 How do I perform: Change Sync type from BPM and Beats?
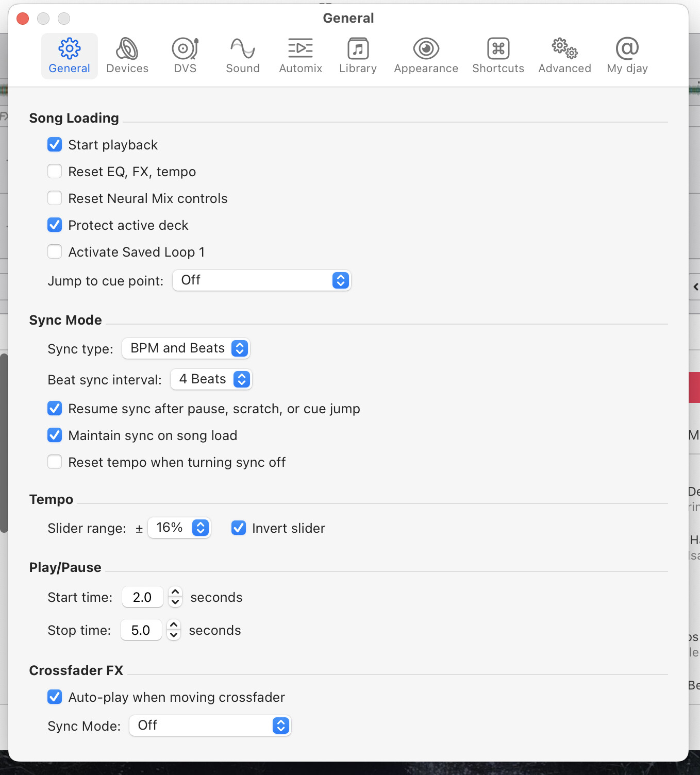[x=186, y=348]
